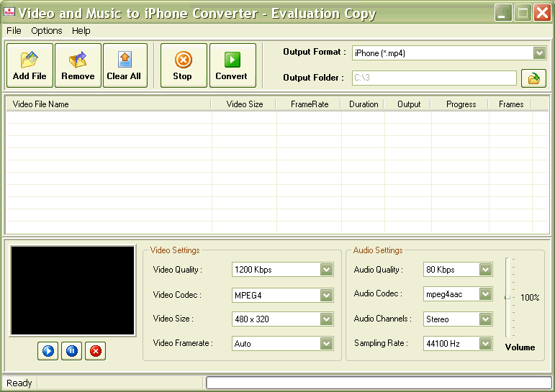Open the File menu
Screen dimensions: 555x392
(x=14, y=31)
